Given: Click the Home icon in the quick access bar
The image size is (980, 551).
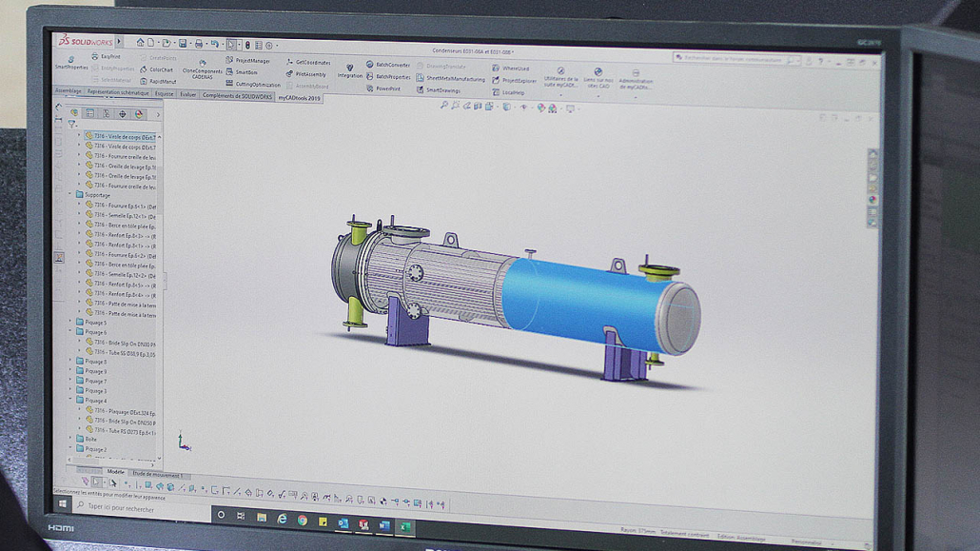Looking at the screenshot, I should (x=141, y=43).
